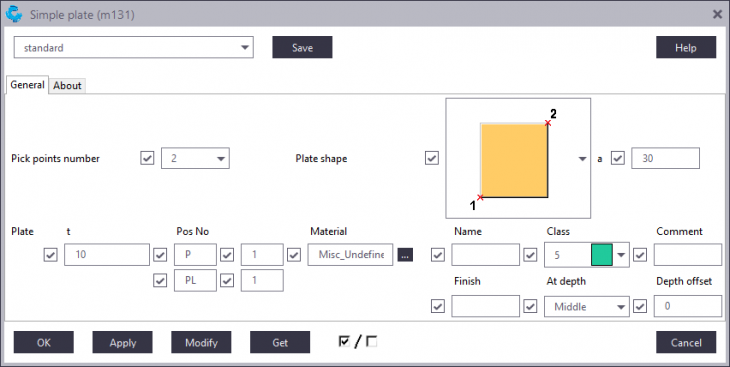
Task: Toggle checkbox next to dimension a
Action: pyautogui.click(x=618, y=158)
